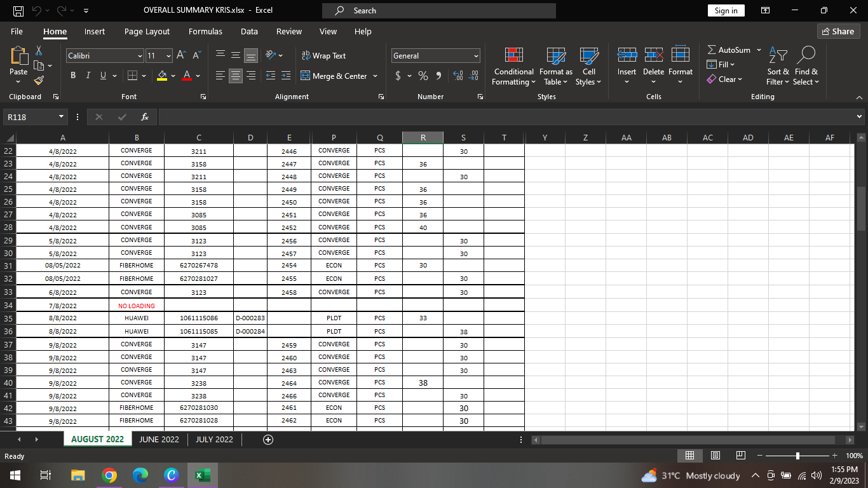This screenshot has height=488, width=868.
Task: Apply Percent Style to cell
Action: [x=423, y=76]
